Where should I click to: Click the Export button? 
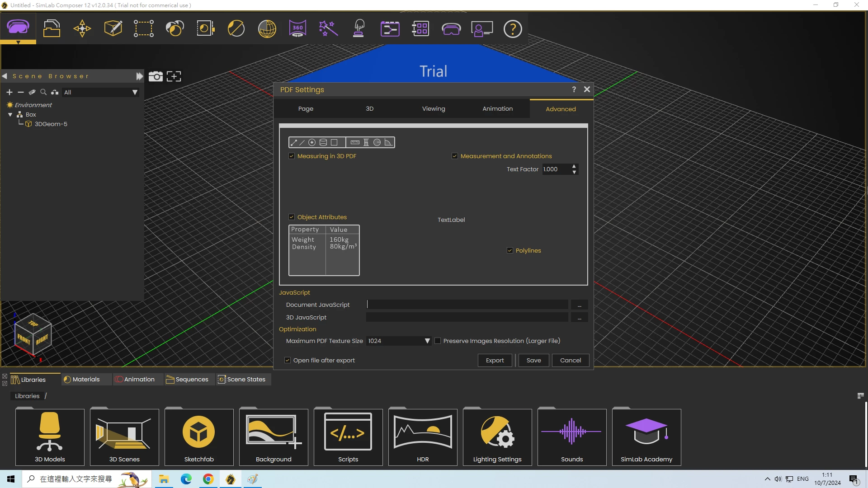point(495,360)
